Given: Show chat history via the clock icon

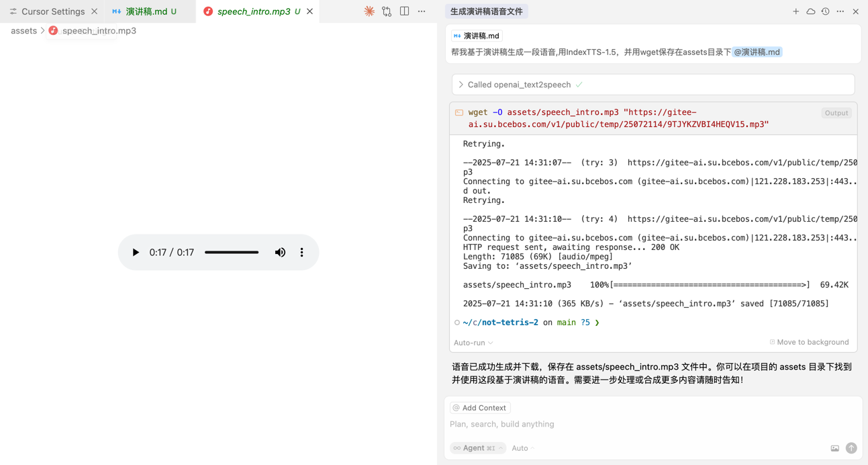Looking at the screenshot, I should tap(825, 11).
